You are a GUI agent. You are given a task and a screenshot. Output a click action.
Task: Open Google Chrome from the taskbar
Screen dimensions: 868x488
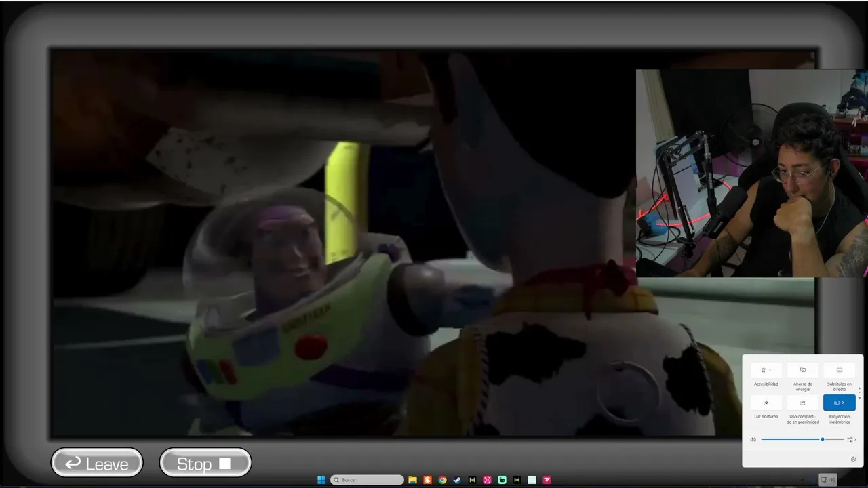tap(442, 480)
